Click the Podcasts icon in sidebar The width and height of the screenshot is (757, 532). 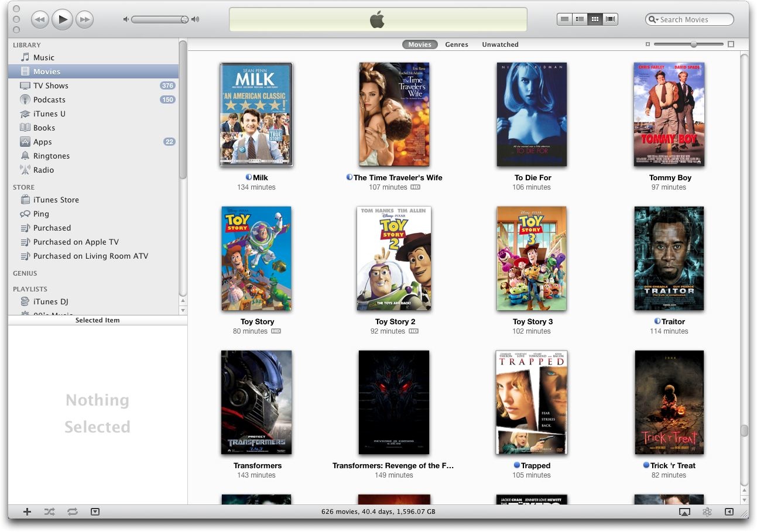[25, 99]
